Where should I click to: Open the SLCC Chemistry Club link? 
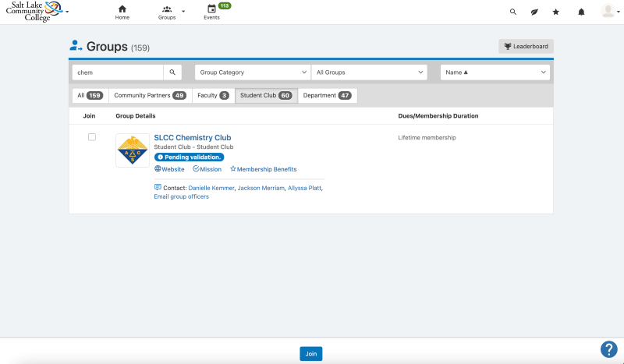tap(192, 138)
